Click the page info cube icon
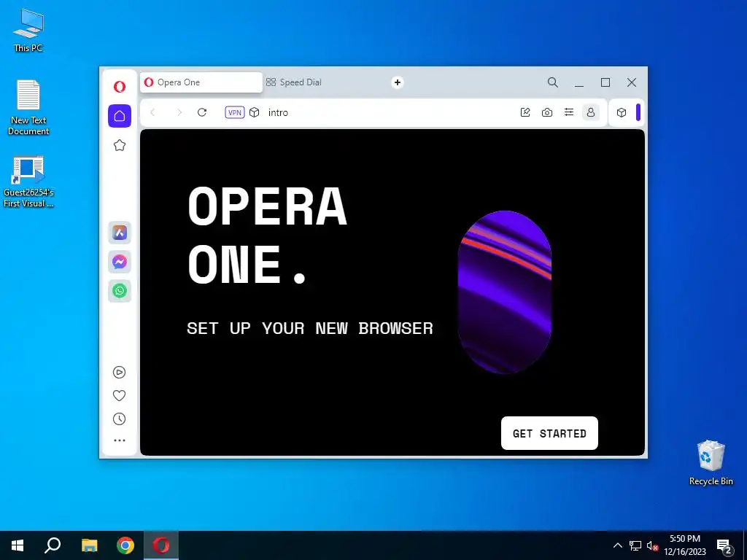This screenshot has width=747, height=560. click(255, 112)
